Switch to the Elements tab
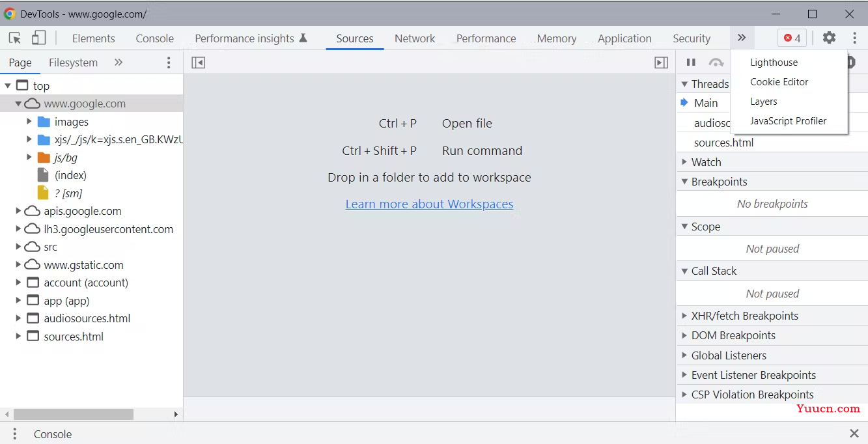The height and width of the screenshot is (444, 868). tap(94, 38)
